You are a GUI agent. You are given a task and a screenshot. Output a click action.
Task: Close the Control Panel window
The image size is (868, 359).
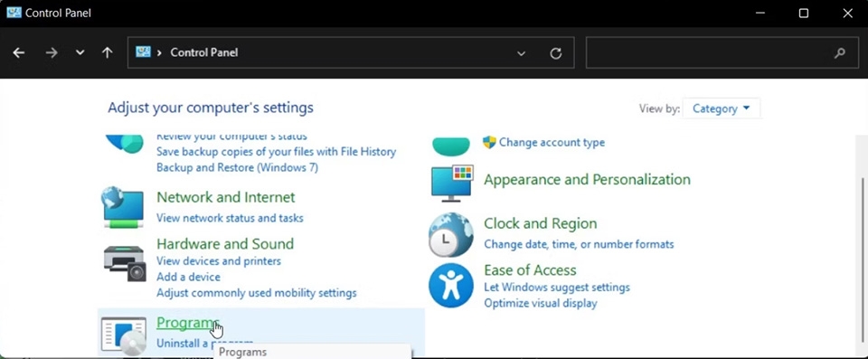pyautogui.click(x=847, y=14)
